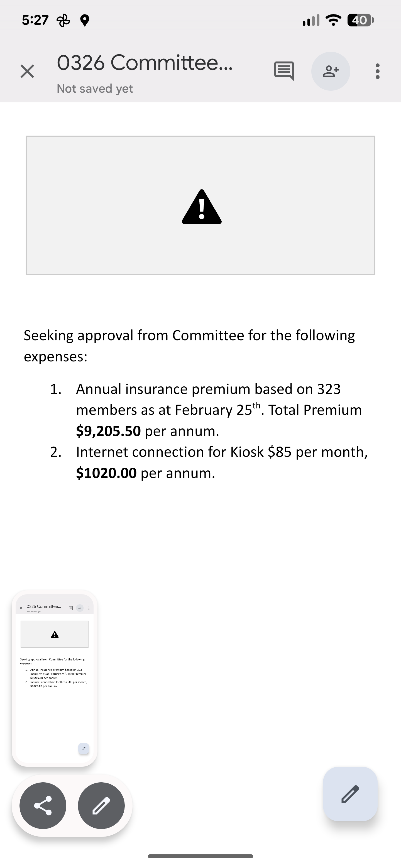The width and height of the screenshot is (401, 868).
Task: Open the three-dot overflow menu
Action: 377,71
